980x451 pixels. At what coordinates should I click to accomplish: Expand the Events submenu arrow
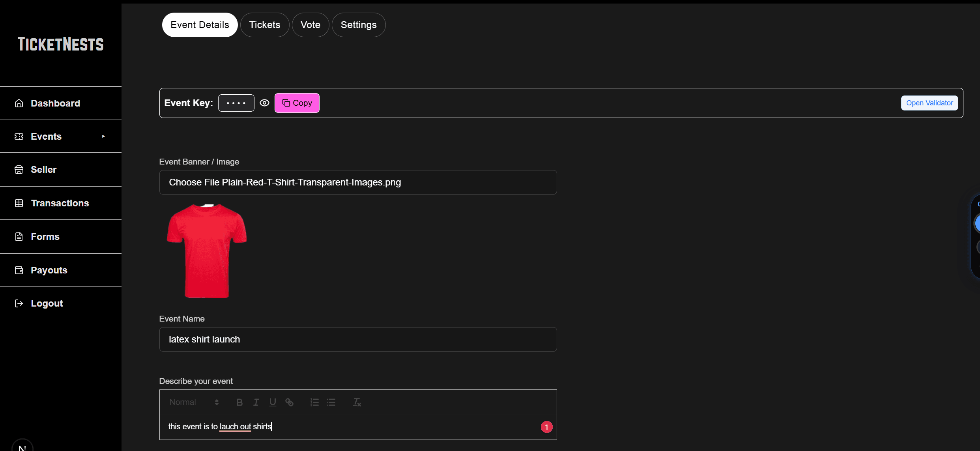[x=103, y=137]
